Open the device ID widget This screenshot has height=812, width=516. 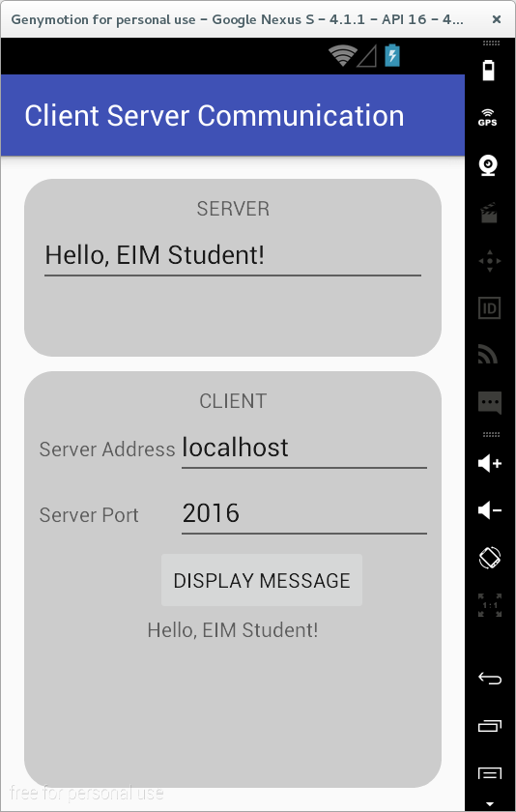click(x=489, y=308)
